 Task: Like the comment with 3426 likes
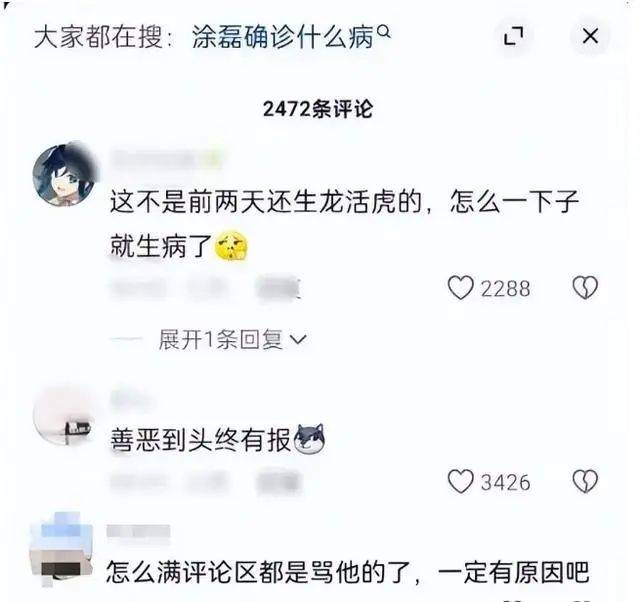click(x=460, y=481)
